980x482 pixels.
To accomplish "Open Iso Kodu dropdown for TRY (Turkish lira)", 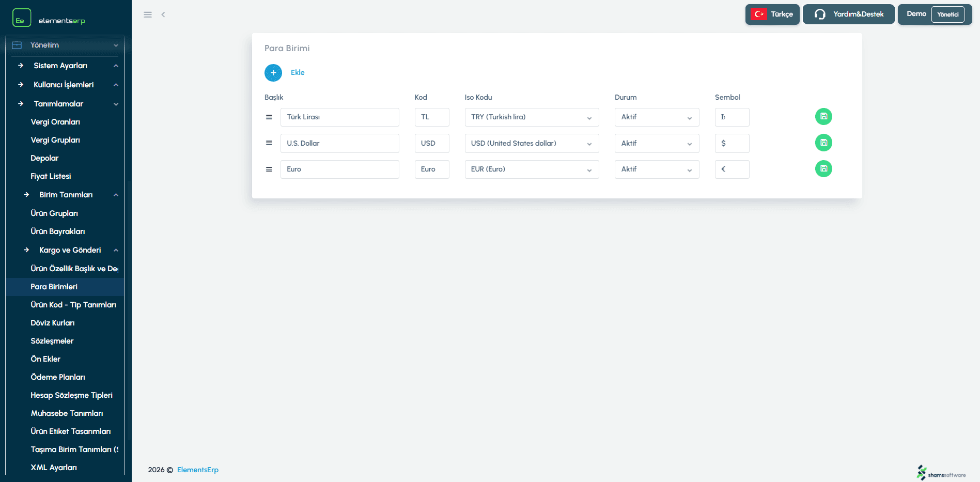I will [532, 117].
